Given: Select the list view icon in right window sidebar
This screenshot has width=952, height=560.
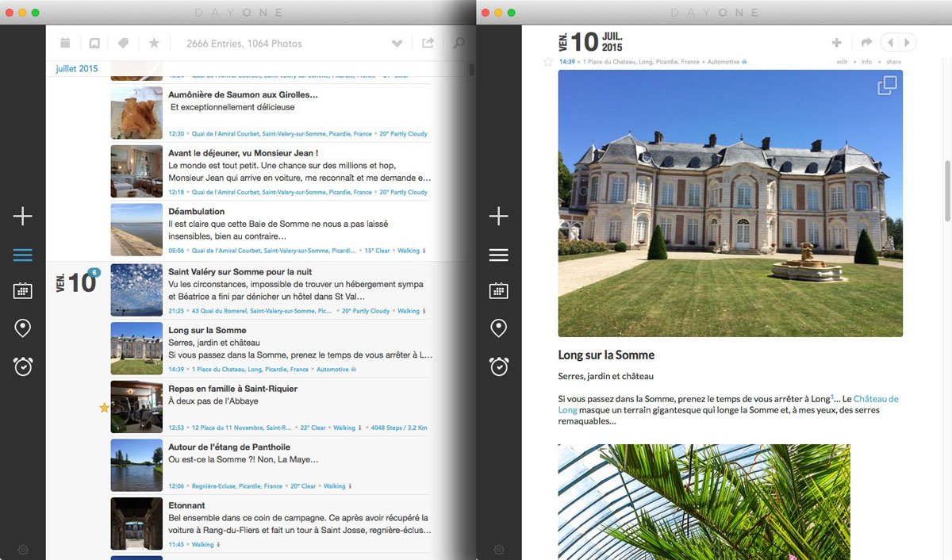Looking at the screenshot, I should 498,255.
